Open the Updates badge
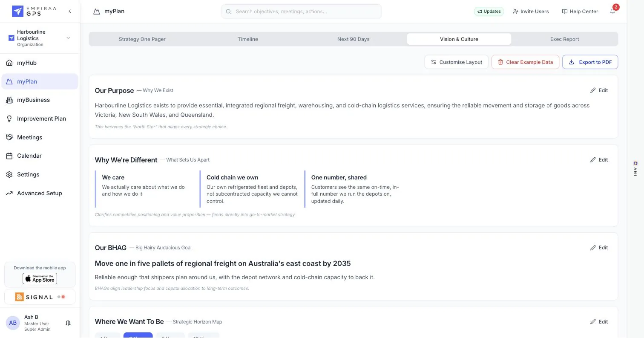The height and width of the screenshot is (338, 644). point(489,12)
